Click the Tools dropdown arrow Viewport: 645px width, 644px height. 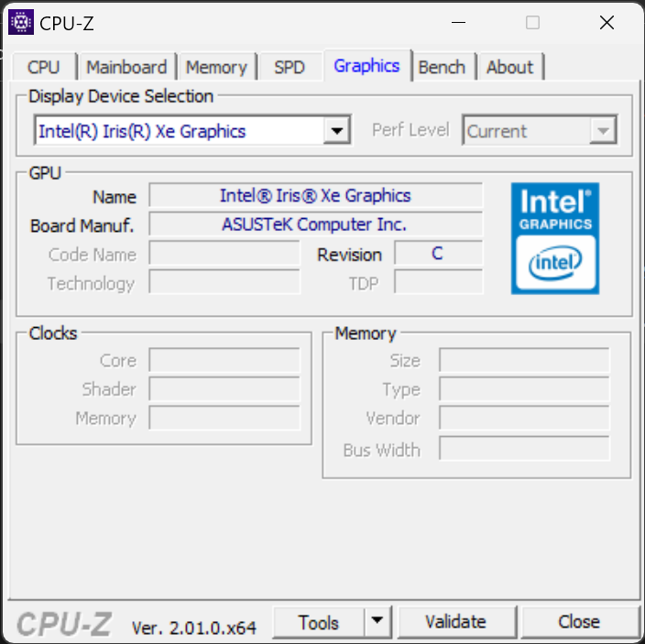coord(377,621)
